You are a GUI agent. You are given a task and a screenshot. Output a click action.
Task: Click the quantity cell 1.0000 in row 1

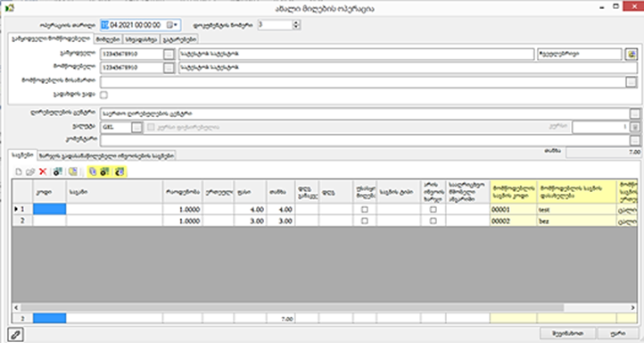[x=182, y=209]
